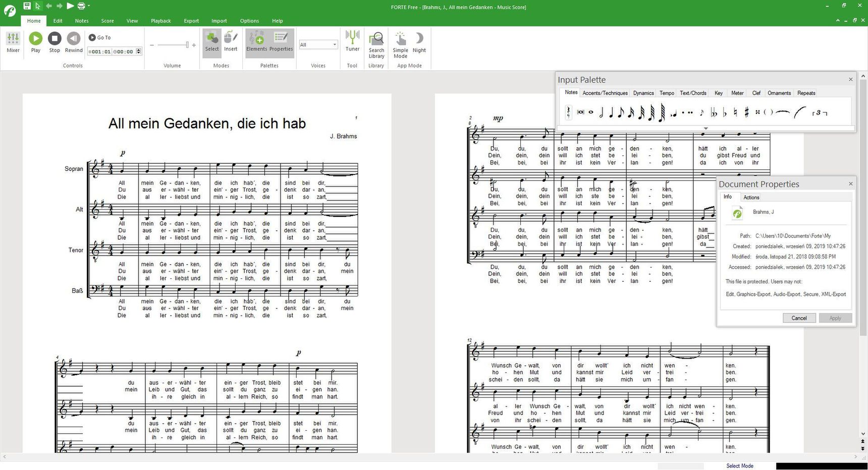
Task: Increase volume with the plus button
Action: coord(194,45)
